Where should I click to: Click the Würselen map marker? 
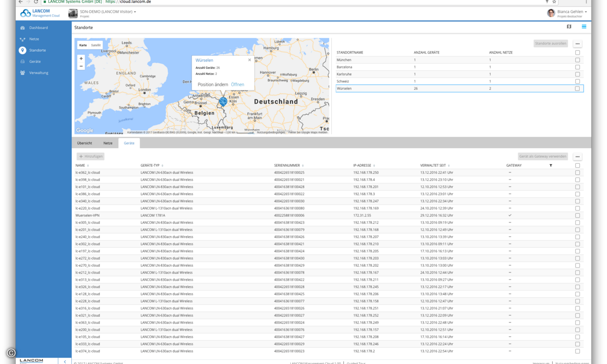[x=223, y=101]
